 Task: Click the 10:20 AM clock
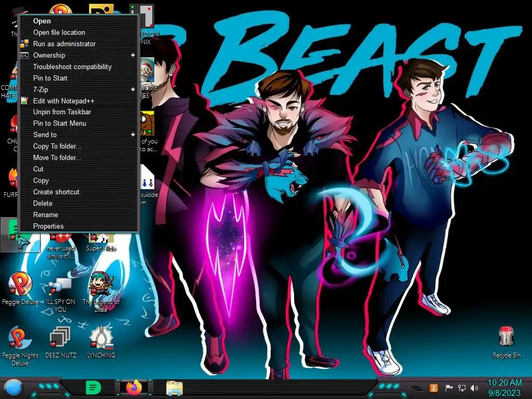[504, 383]
